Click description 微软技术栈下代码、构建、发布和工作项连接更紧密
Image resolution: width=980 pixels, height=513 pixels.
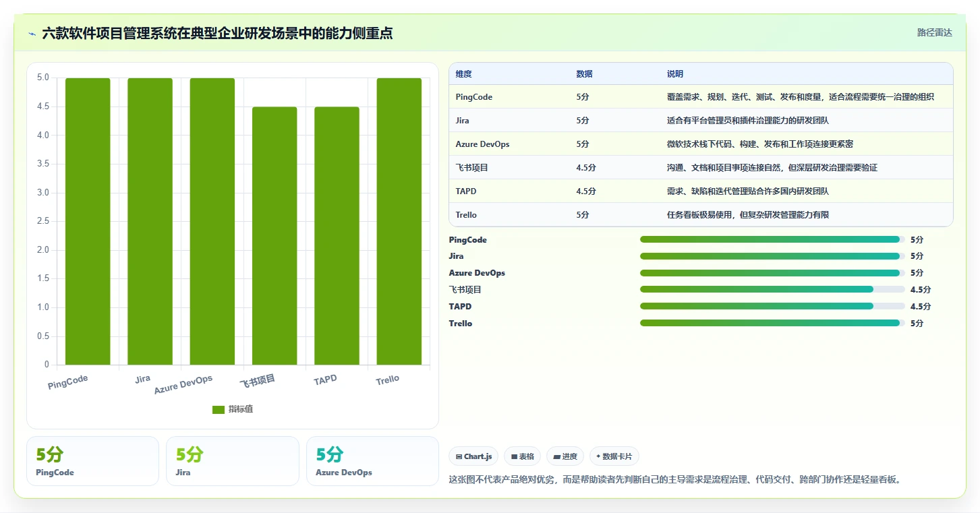coord(760,144)
